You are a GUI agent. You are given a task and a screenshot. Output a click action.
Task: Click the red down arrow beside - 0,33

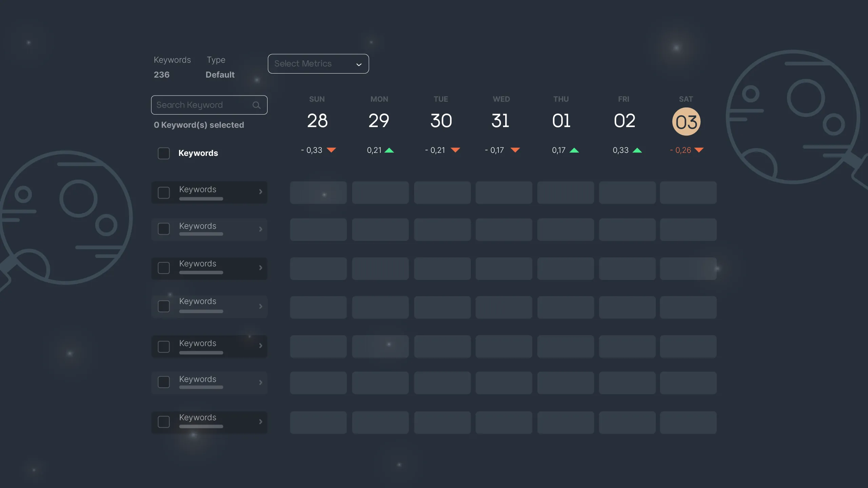(x=331, y=150)
